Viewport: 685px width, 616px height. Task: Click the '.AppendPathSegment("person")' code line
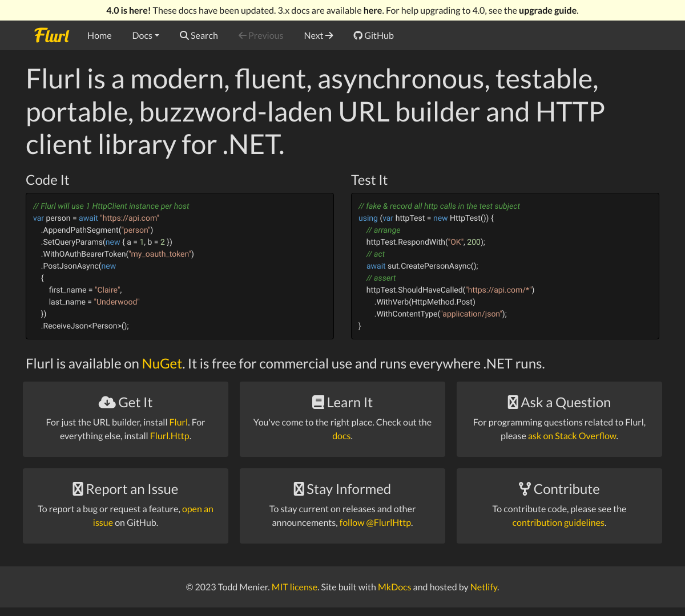pos(97,230)
